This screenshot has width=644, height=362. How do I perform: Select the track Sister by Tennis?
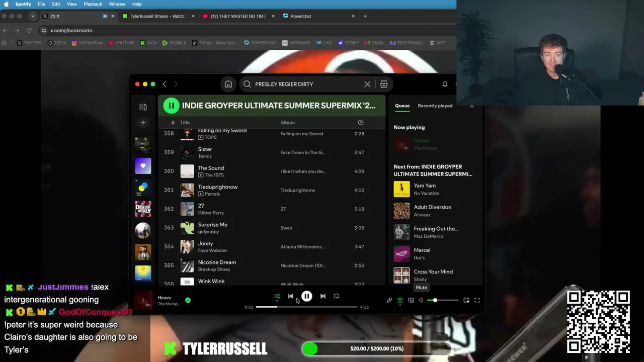272,152
